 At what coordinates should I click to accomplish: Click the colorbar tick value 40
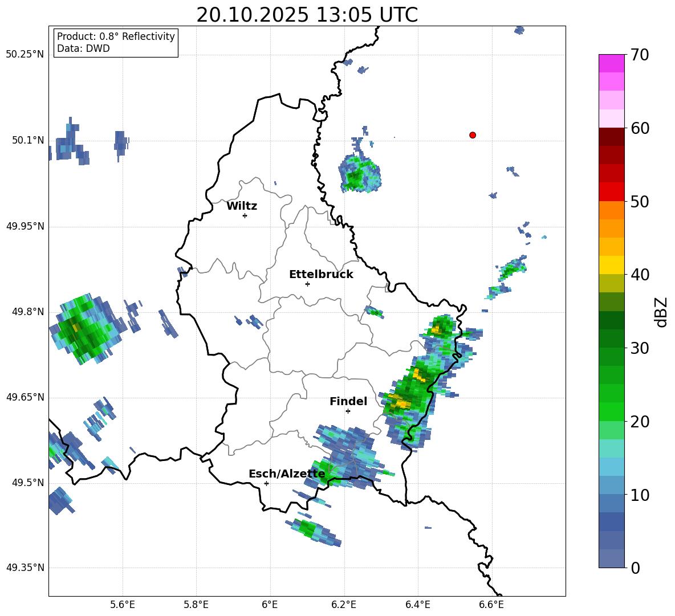click(x=640, y=275)
